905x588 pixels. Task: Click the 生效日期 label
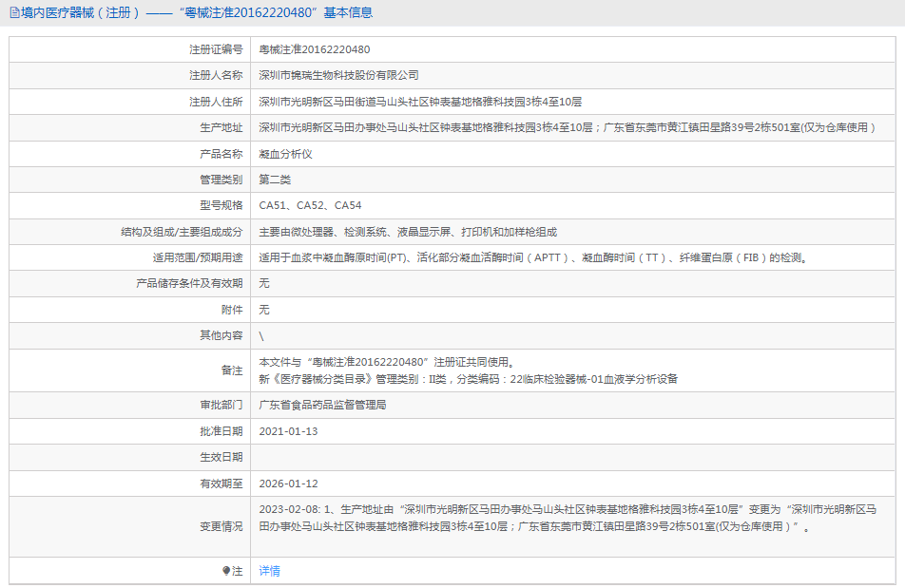tap(221, 457)
